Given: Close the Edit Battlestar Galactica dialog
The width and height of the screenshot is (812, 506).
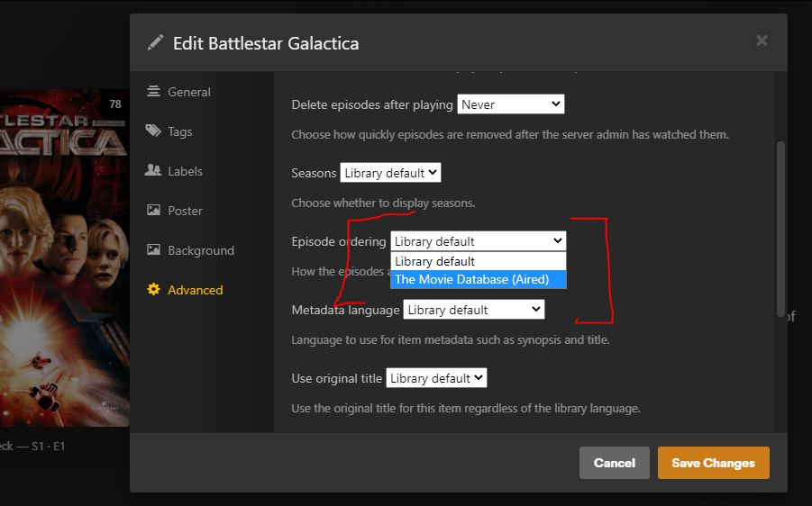Looking at the screenshot, I should (x=762, y=41).
